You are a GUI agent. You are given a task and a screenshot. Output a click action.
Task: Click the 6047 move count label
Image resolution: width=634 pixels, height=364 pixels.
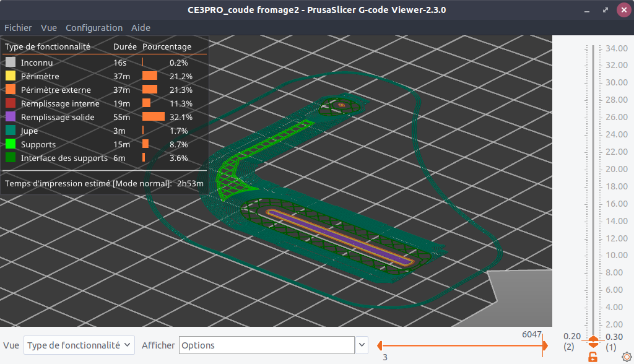pyautogui.click(x=532, y=334)
